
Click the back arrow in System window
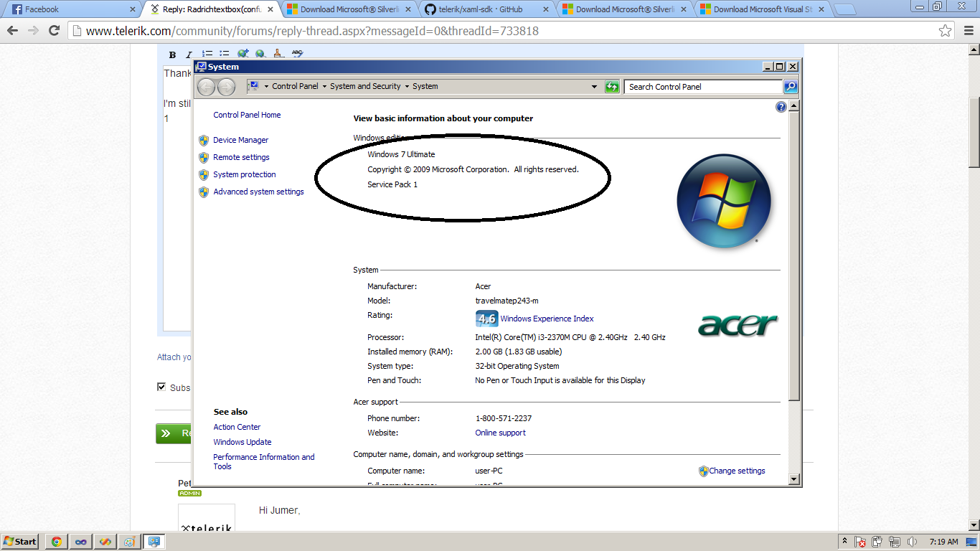pos(206,87)
